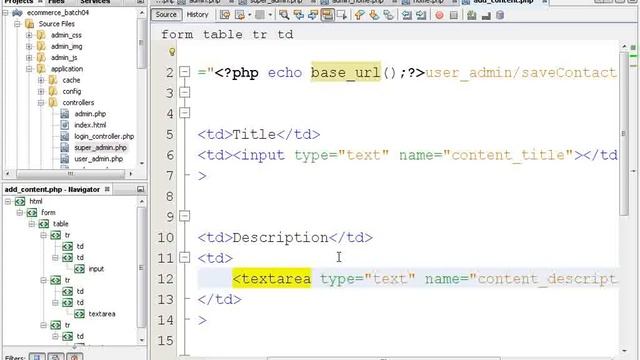
Task: Select login_controller.php in the project tree
Action: point(104,136)
